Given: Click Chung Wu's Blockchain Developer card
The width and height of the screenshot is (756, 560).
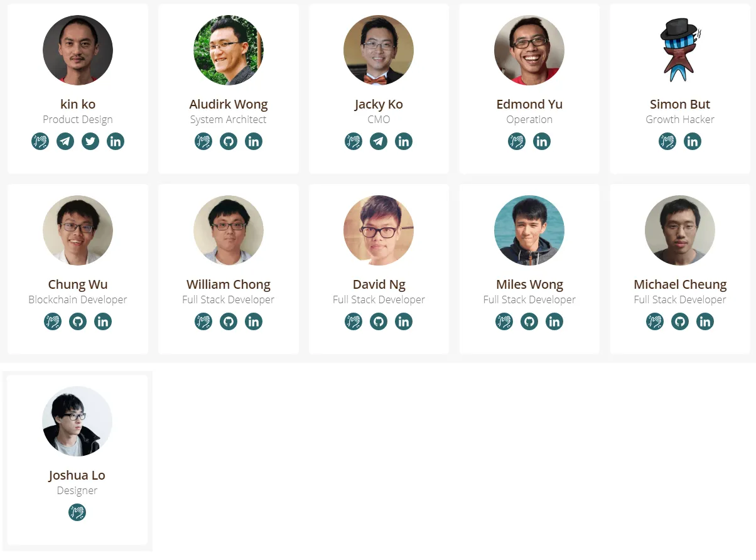Looking at the screenshot, I should (x=78, y=269).
